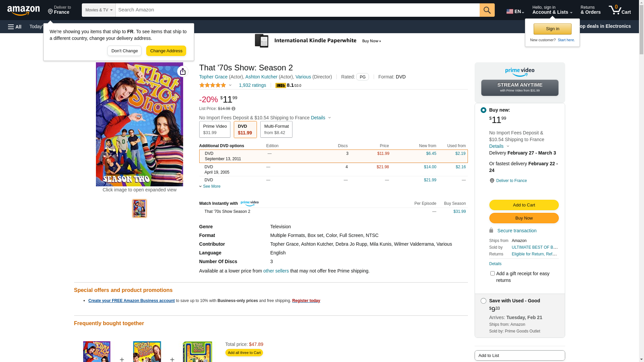Select the Buy new radio option
The width and height of the screenshot is (644, 362).
click(483, 110)
